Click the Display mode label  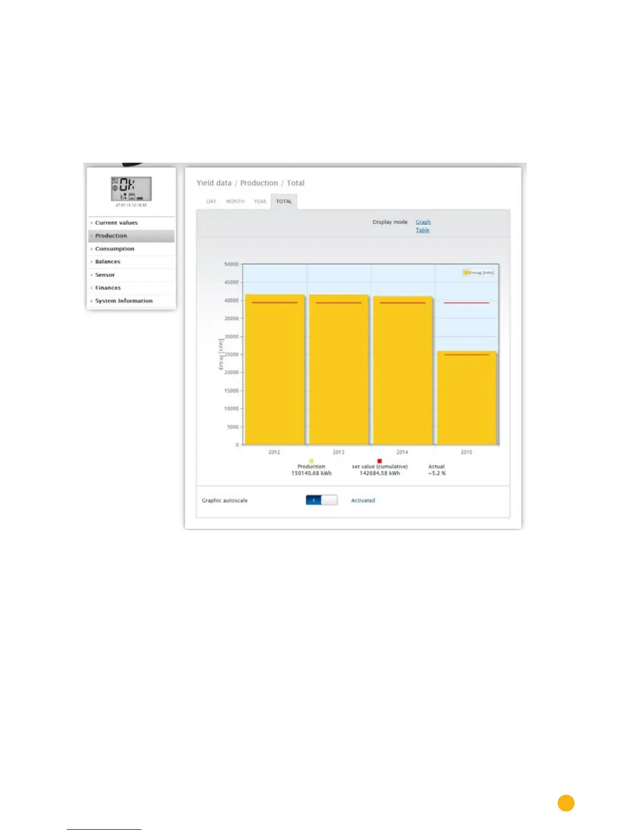click(x=390, y=222)
